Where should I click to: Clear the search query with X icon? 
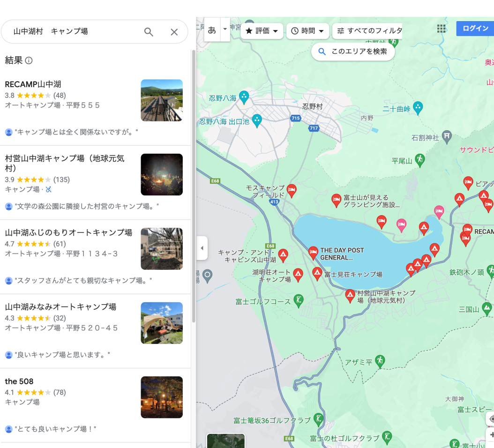[174, 32]
